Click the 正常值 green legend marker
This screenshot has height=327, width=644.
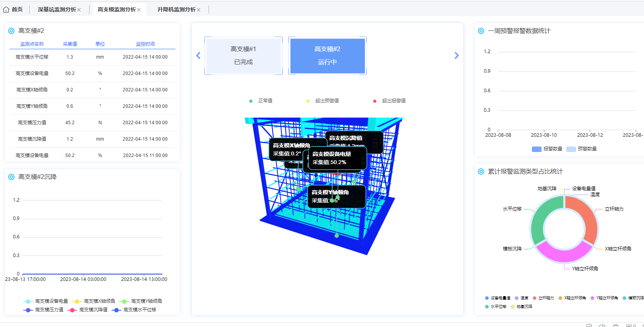click(251, 101)
